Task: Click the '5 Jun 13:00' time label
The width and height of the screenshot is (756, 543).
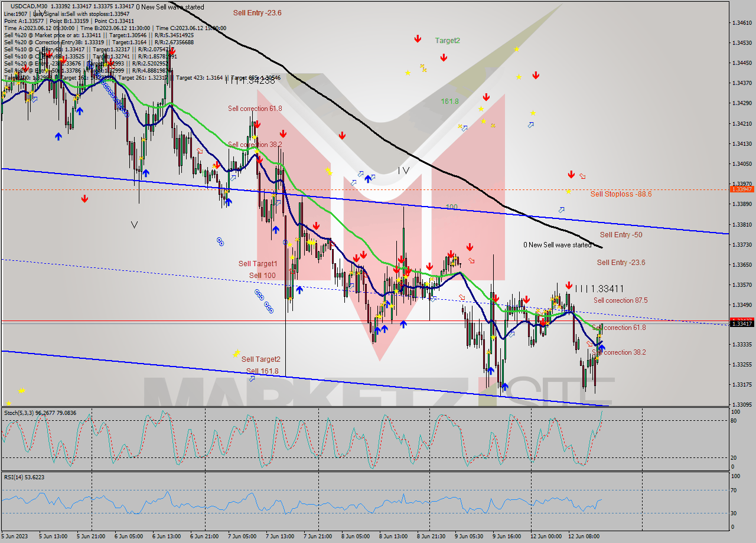Action: [x=54, y=537]
